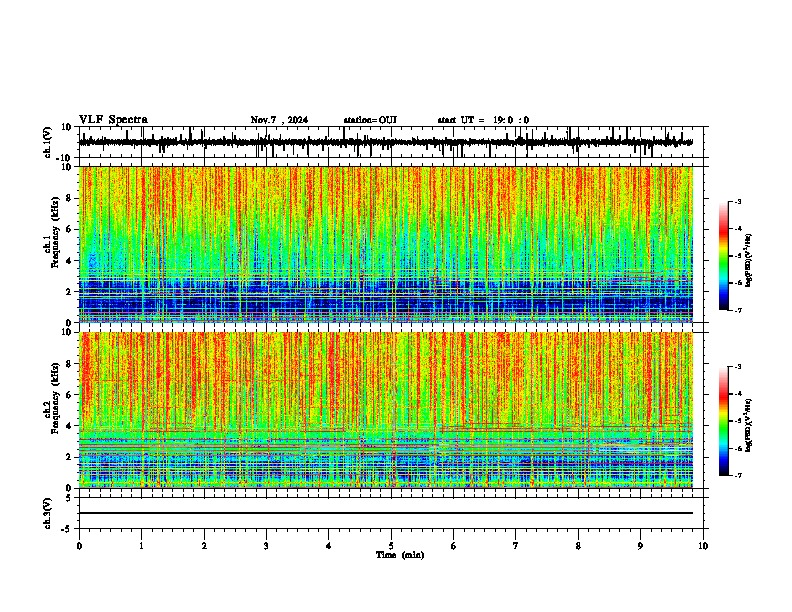
Task: Click the time axis tick label '10'
Action: (703, 546)
